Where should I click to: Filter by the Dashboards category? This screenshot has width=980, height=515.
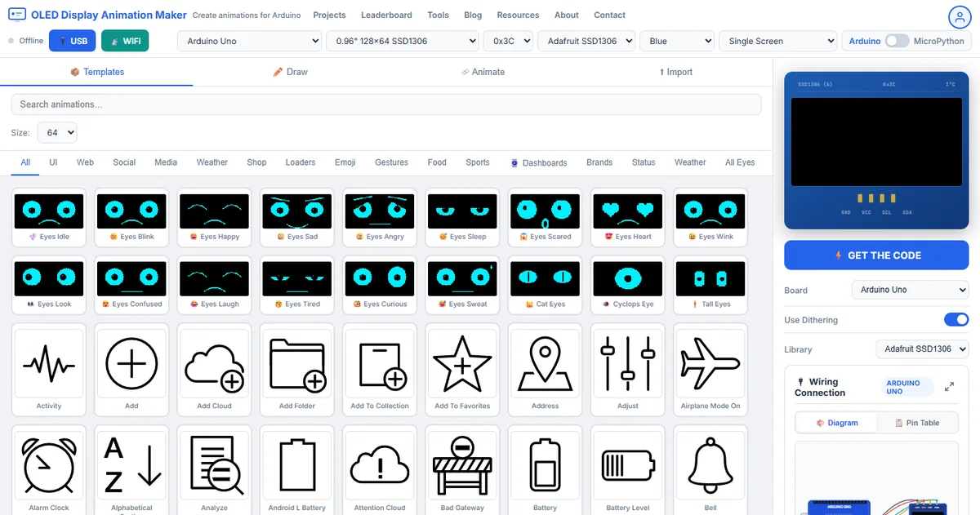pyautogui.click(x=538, y=162)
